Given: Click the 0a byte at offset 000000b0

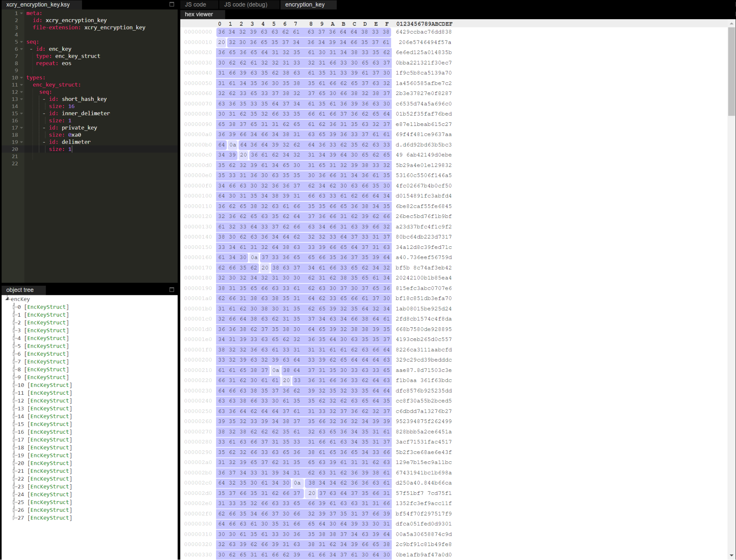Looking at the screenshot, I should [x=232, y=145].
